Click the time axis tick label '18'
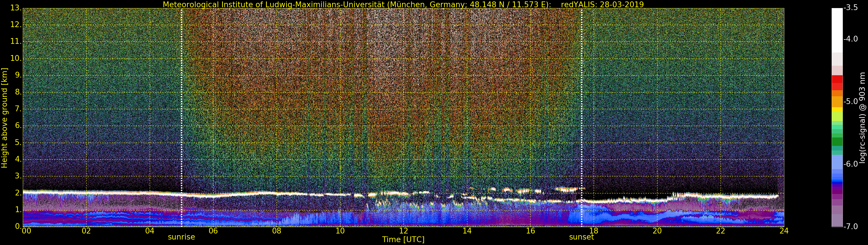The image size is (868, 245). pyautogui.click(x=594, y=231)
